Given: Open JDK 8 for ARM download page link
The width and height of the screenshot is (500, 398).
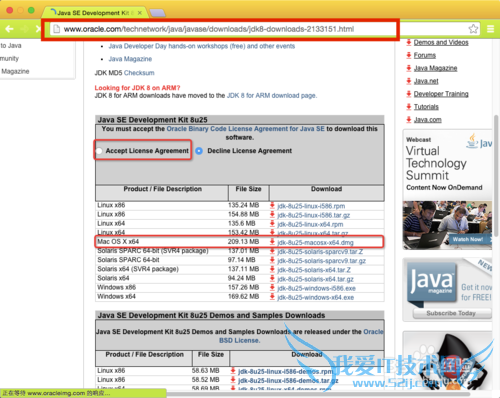Looking at the screenshot, I should coord(271,96).
